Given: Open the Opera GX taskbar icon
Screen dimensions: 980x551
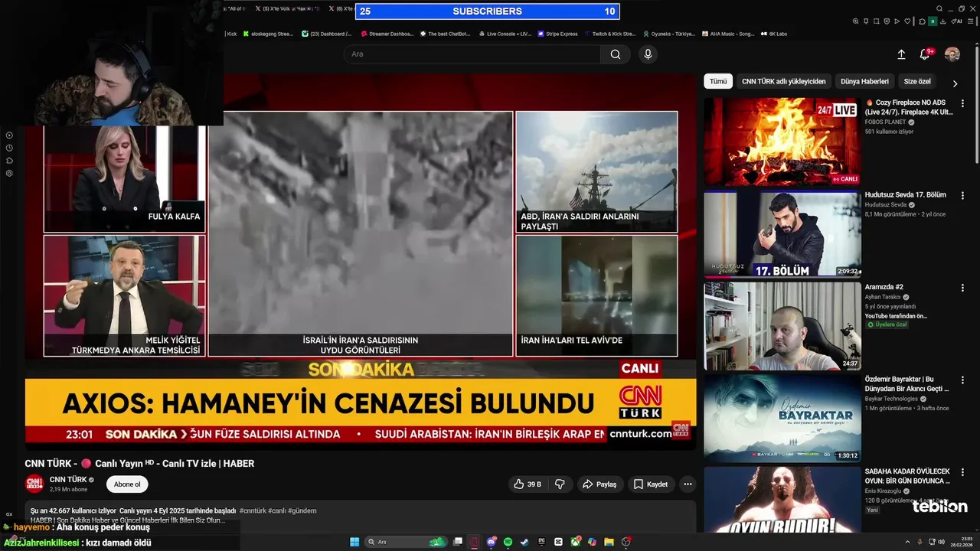Looking at the screenshot, I should [475, 542].
